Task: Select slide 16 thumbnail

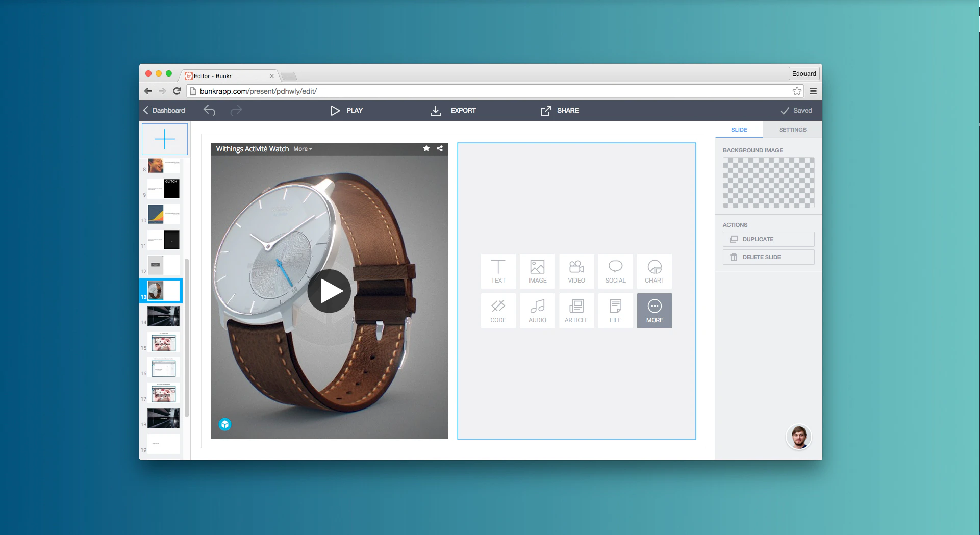Action: point(163,367)
